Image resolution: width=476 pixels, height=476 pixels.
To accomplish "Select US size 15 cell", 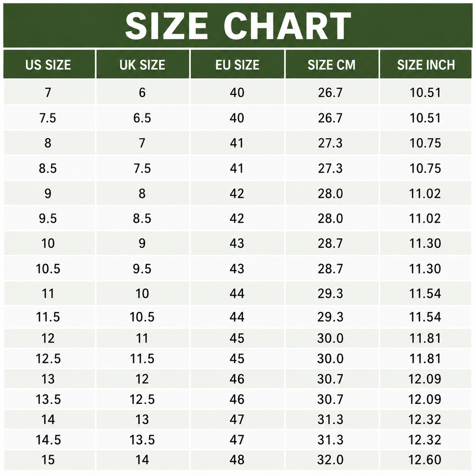I will pos(49,460).
